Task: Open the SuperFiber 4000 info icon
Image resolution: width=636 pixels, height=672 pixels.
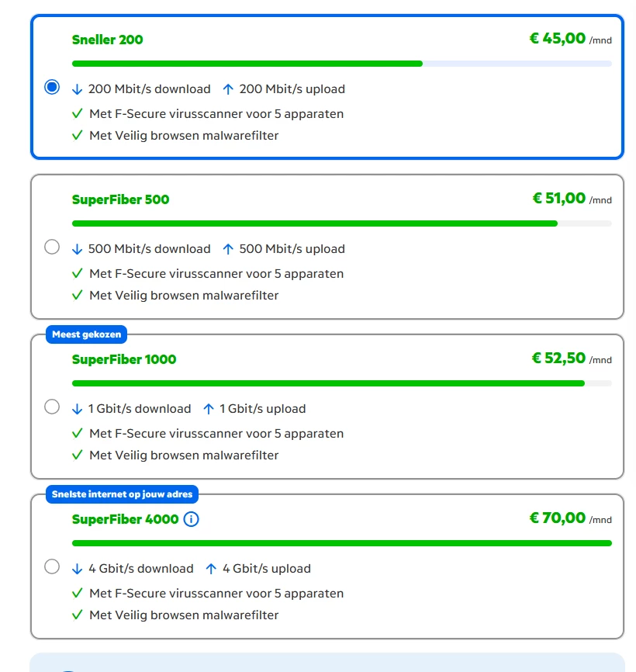Action: tap(191, 519)
